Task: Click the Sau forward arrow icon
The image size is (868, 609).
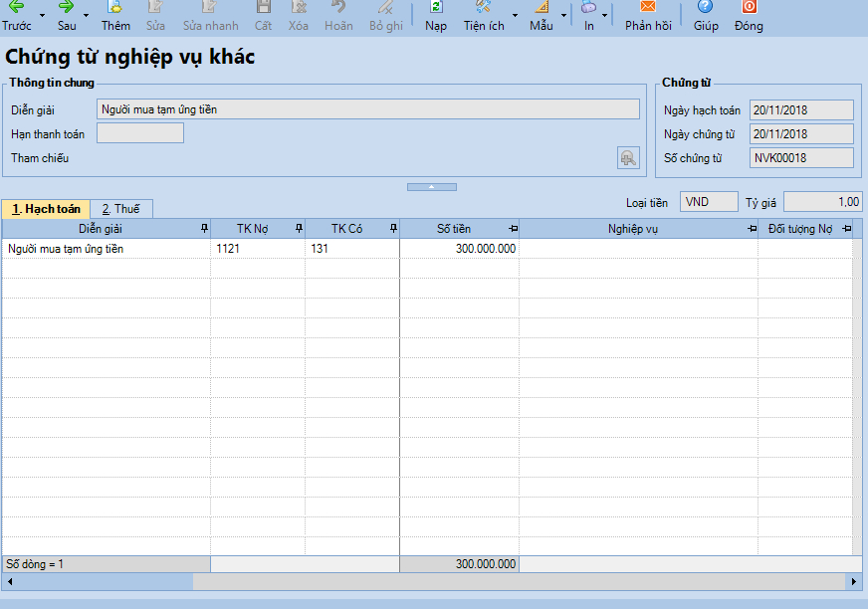Action: [66, 7]
